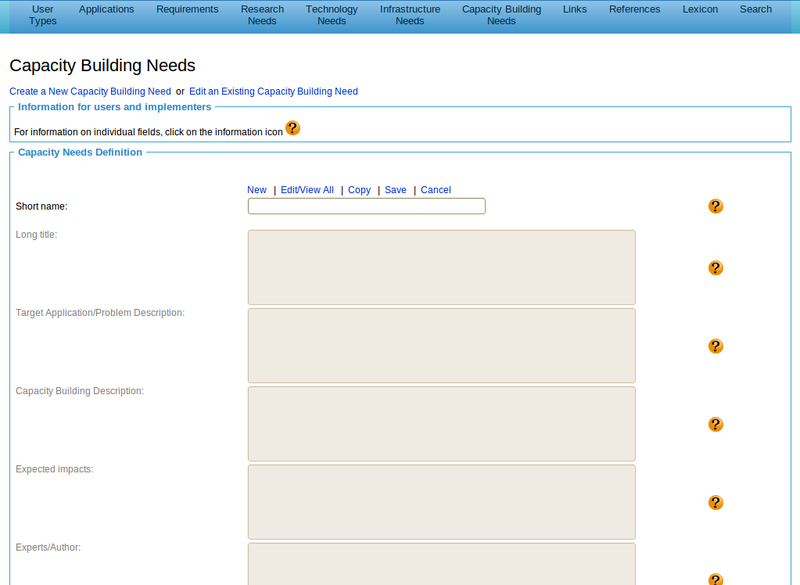
Task: Click Create a New Capacity Building Need
Action: (90, 91)
